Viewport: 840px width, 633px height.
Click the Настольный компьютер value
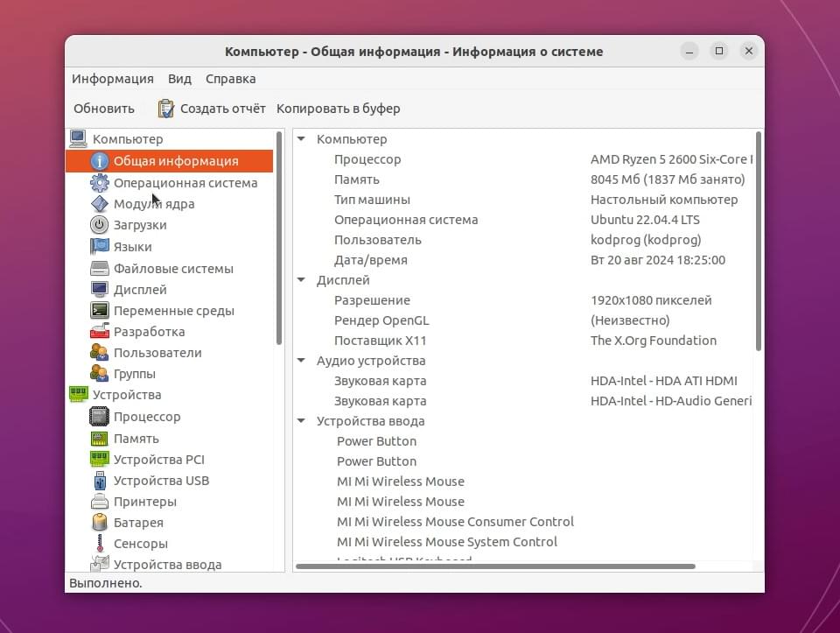(664, 200)
